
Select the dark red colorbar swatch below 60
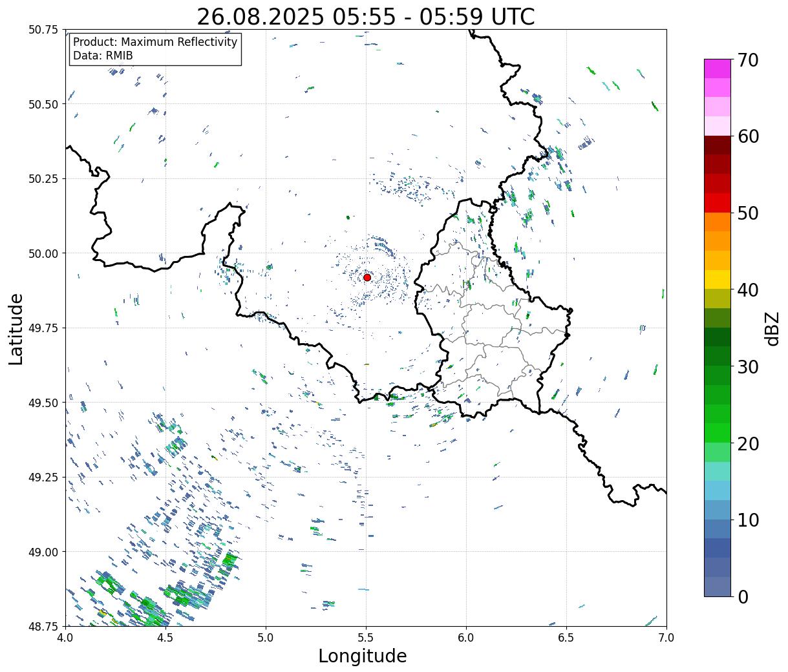[718, 145]
